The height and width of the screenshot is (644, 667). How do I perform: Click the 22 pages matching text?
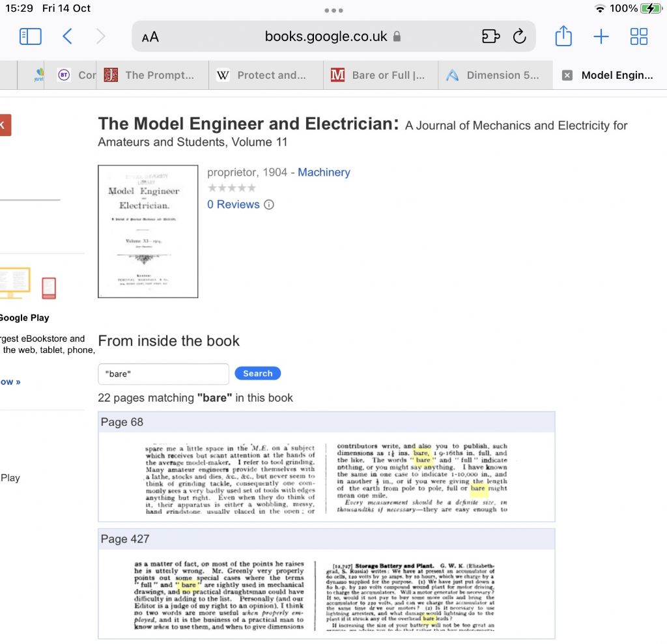(195, 398)
